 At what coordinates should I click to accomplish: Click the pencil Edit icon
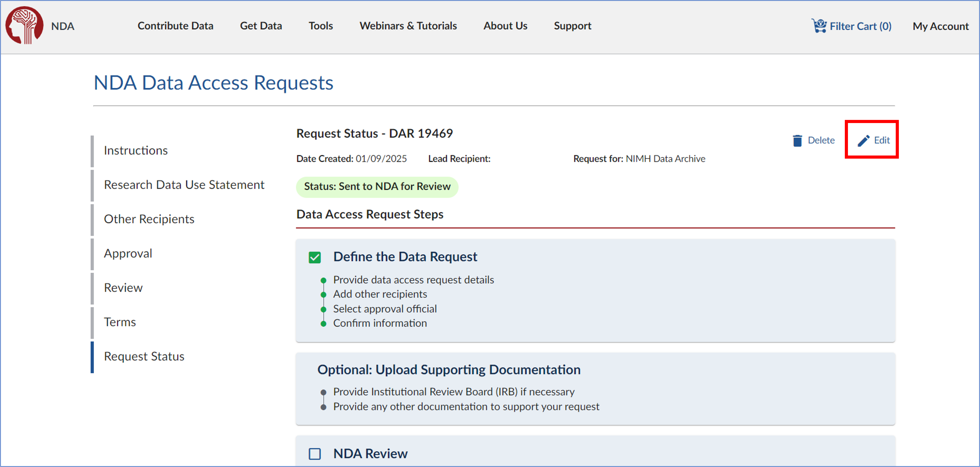(863, 140)
